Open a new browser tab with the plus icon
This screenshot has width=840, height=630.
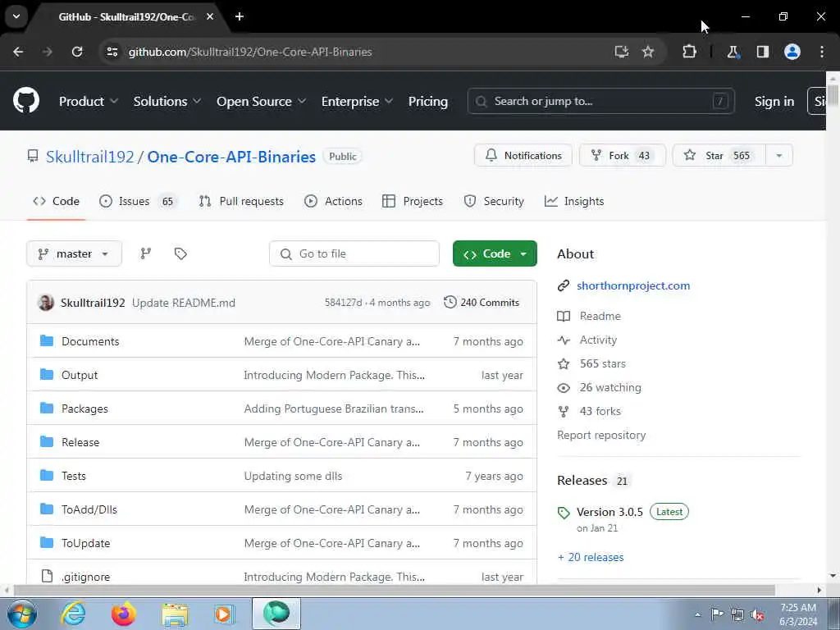click(240, 16)
